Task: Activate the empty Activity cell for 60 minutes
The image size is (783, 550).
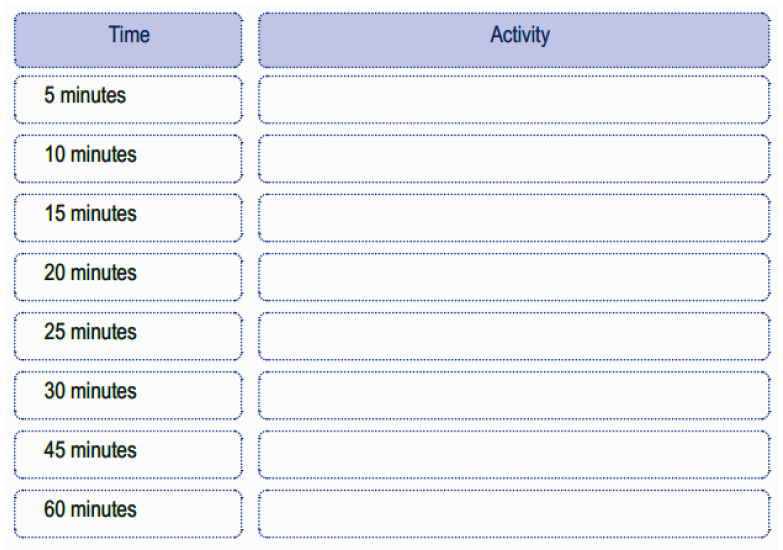Action: pos(514,511)
